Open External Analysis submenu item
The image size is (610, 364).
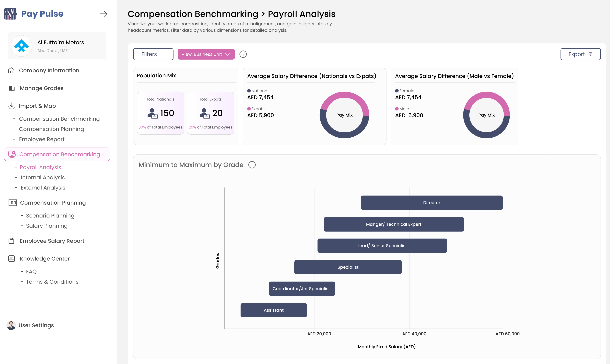(x=43, y=188)
